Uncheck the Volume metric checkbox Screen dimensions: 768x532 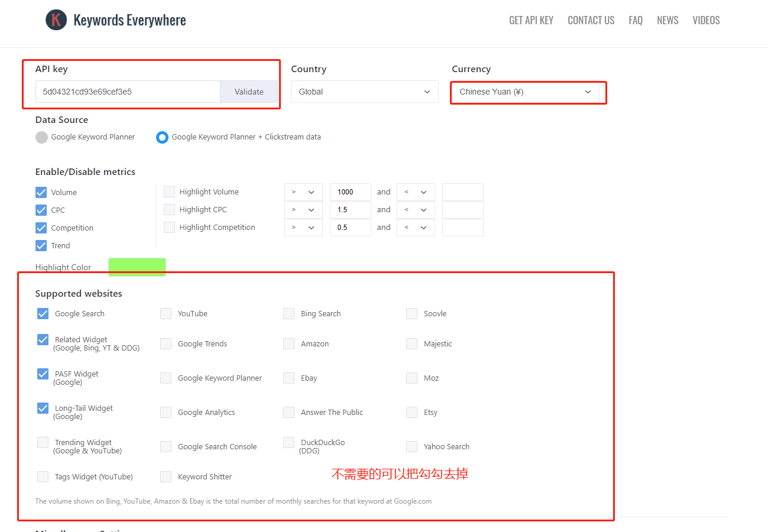(x=41, y=192)
